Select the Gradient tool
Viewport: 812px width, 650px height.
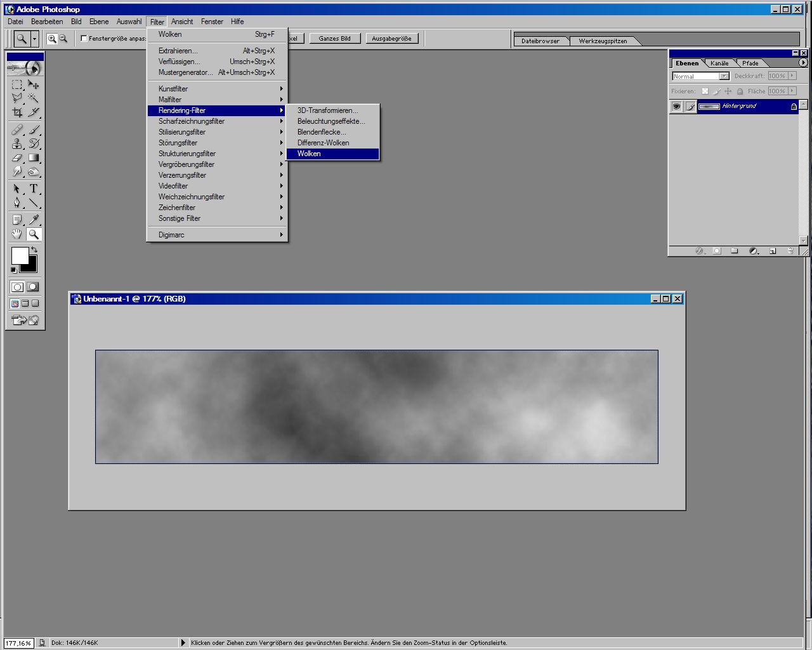coord(34,157)
